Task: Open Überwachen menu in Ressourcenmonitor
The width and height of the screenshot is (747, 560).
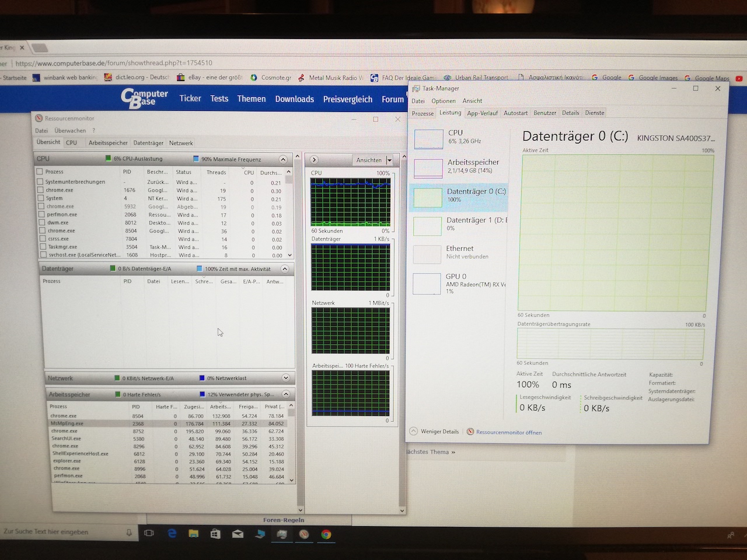Action: pos(70,131)
